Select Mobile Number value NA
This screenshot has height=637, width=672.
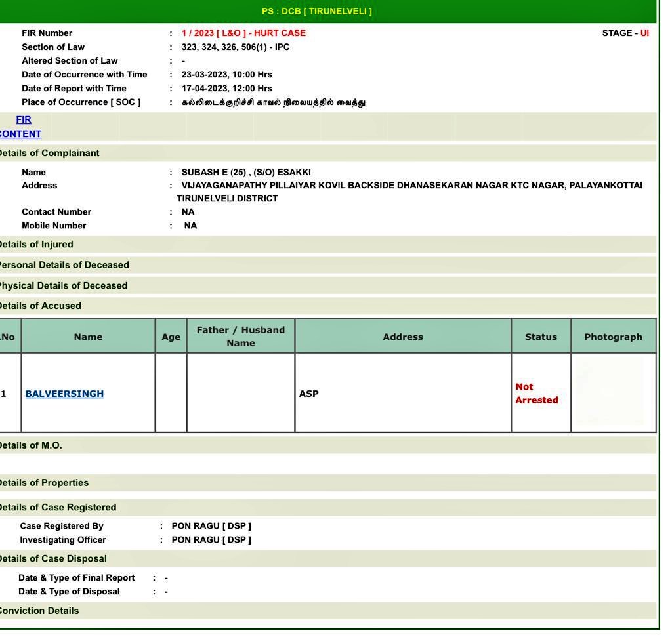190,225
